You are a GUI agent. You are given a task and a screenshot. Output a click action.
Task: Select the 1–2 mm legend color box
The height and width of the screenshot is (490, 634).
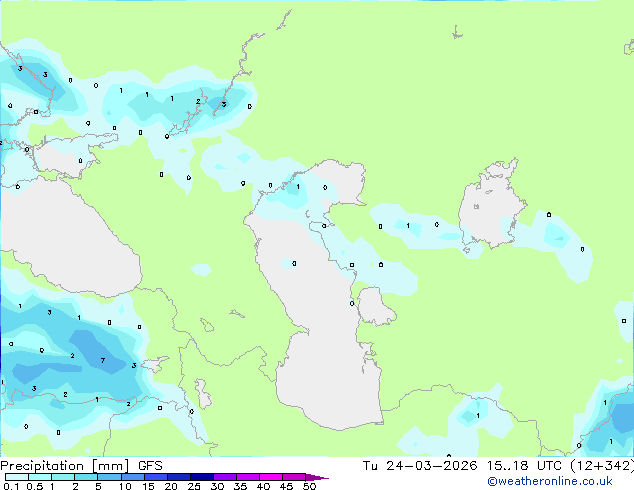[63, 477]
